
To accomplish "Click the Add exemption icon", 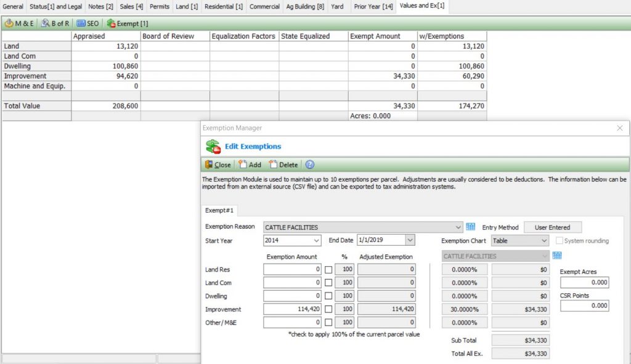I will coord(250,164).
